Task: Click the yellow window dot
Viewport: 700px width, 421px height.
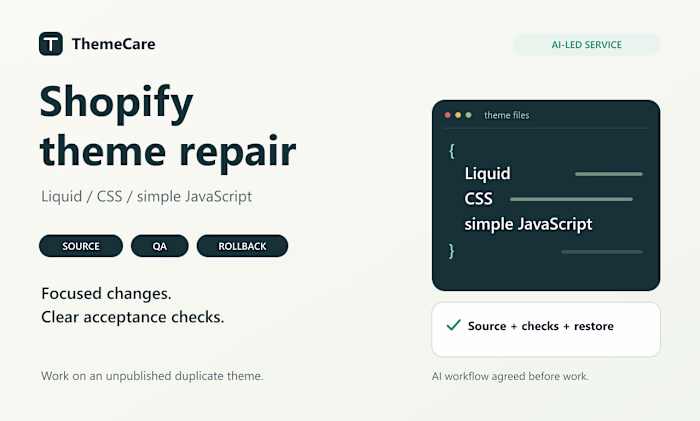Action: (x=458, y=115)
